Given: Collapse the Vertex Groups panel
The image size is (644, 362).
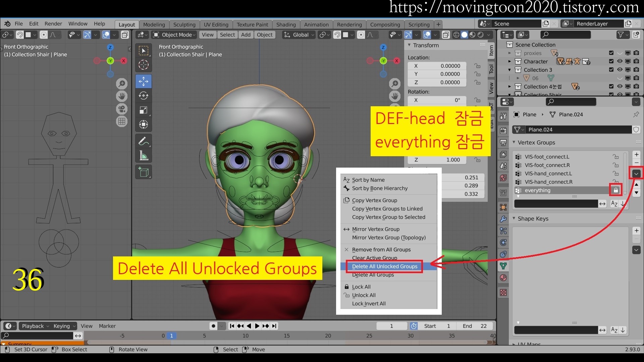Looking at the screenshot, I should [514, 142].
